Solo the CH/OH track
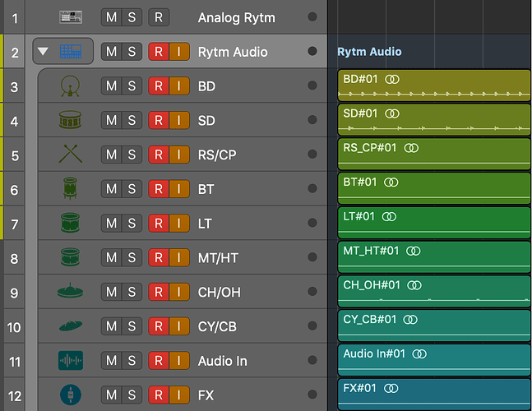Viewport: 532px width, 411px height. point(132,292)
